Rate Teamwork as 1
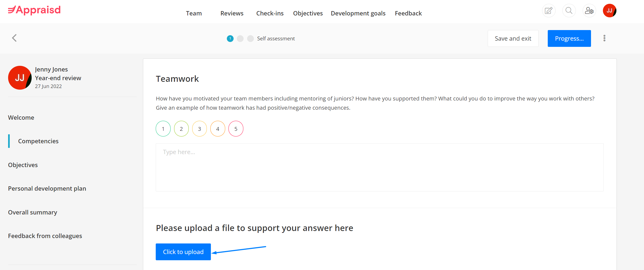Screen dimensions: 644x270 click(163, 129)
